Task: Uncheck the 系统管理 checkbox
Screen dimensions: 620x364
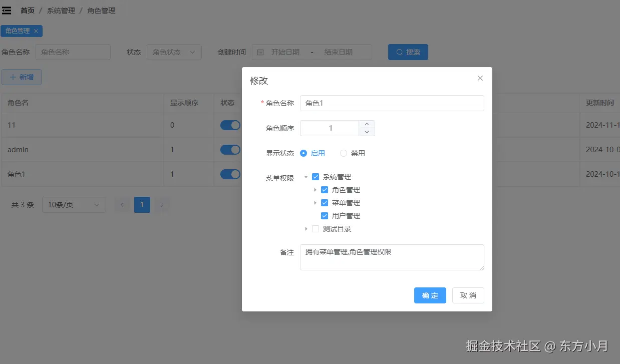Action: tap(316, 177)
